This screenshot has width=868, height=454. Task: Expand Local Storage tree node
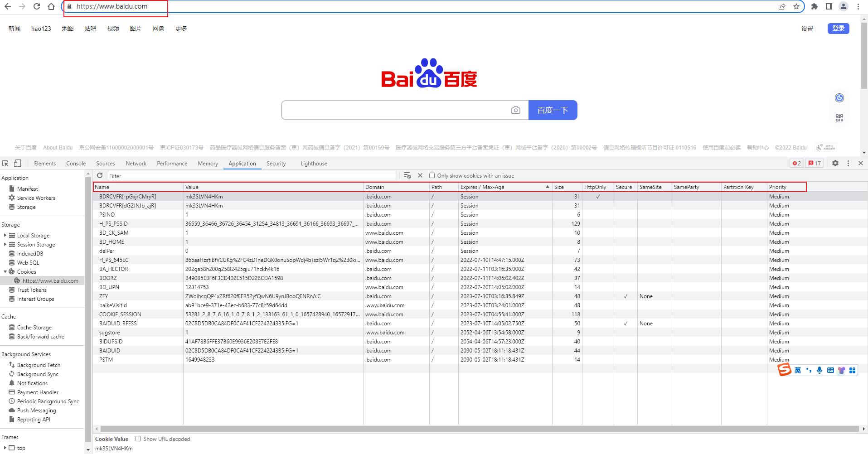coord(5,236)
